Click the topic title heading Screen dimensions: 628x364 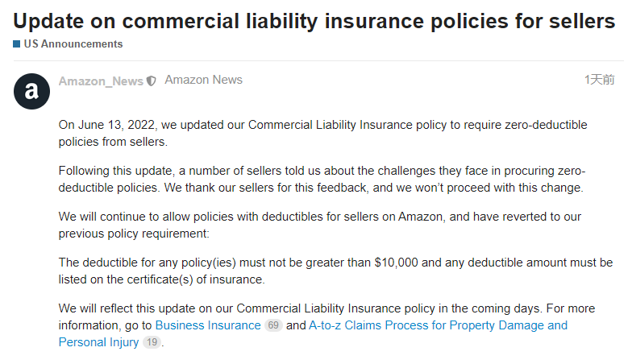pos(314,21)
